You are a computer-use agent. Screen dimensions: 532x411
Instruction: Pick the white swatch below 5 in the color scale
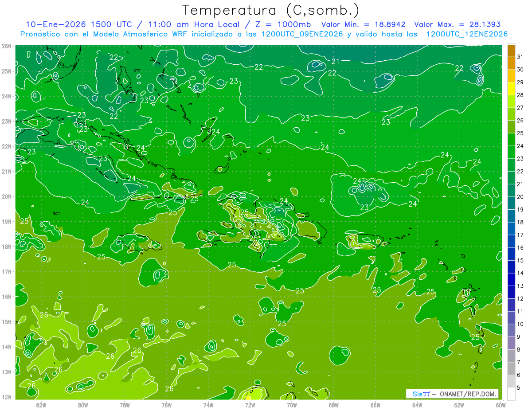[x=511, y=394]
